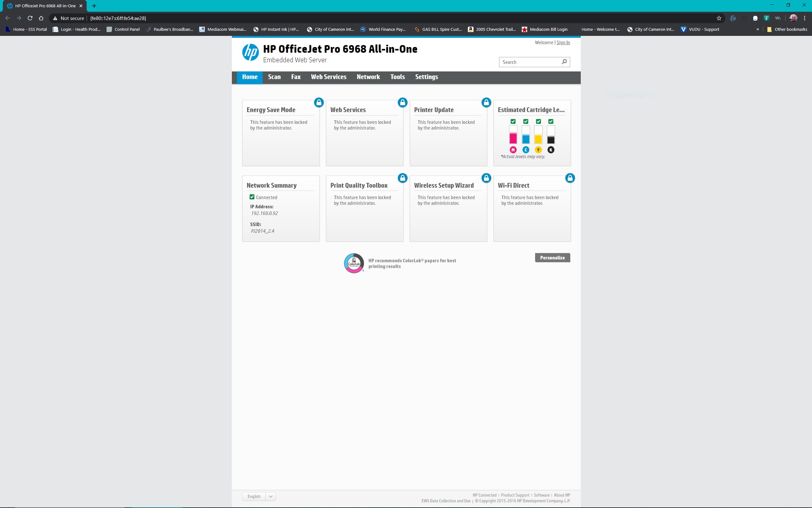Open the English language dropdown
This screenshot has height=508, width=812.
(x=259, y=496)
